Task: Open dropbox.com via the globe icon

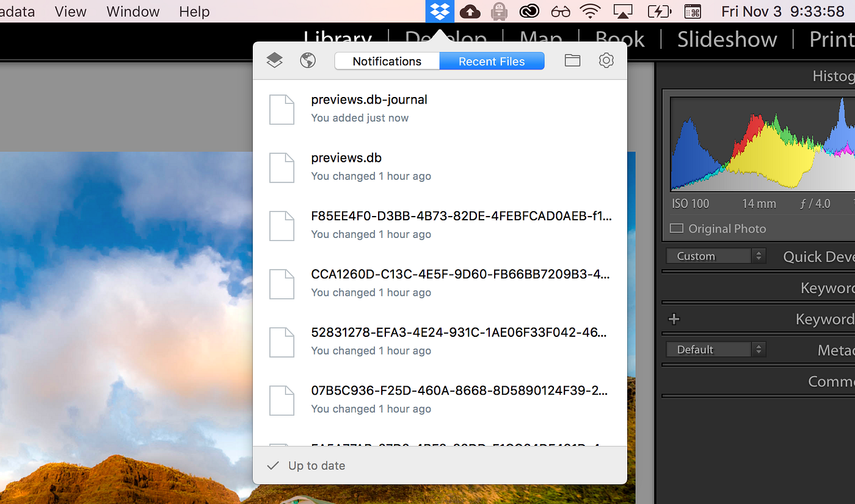Action: pyautogui.click(x=307, y=60)
